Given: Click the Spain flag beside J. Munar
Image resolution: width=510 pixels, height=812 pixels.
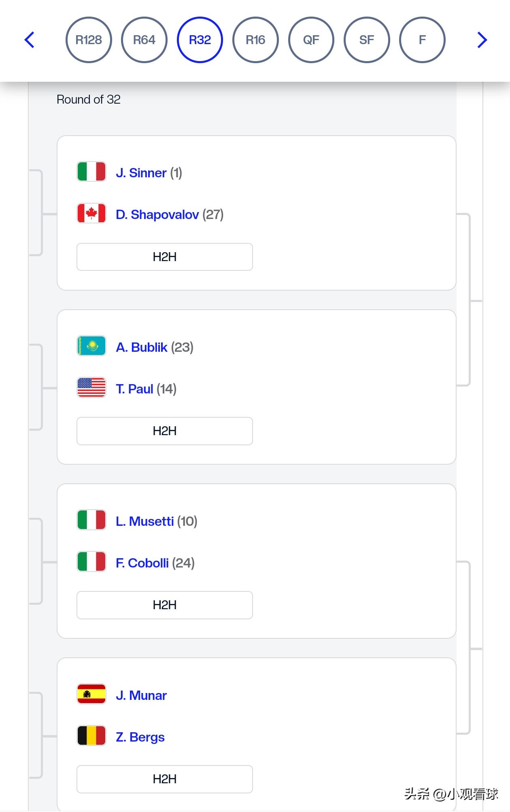Looking at the screenshot, I should (91, 694).
